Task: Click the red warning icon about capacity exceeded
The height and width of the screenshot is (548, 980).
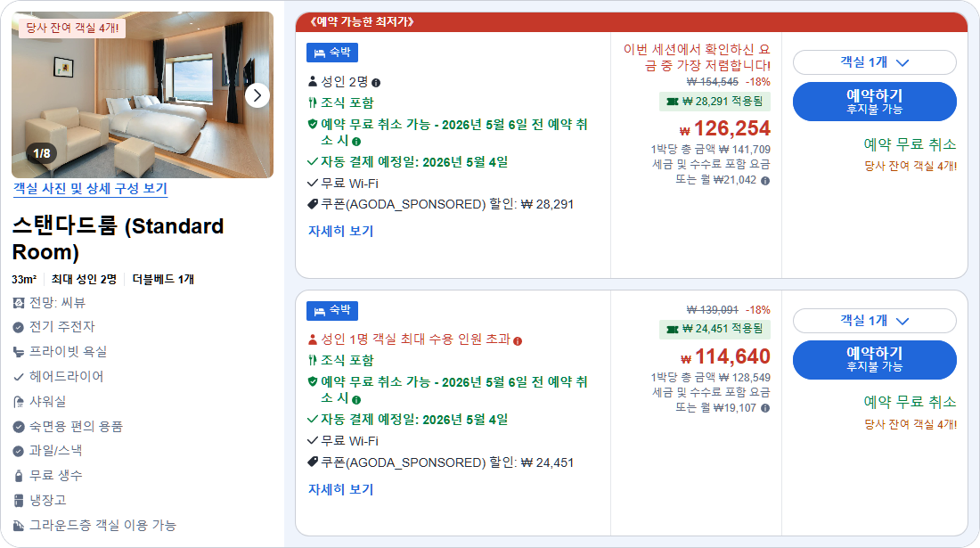Action: point(311,339)
